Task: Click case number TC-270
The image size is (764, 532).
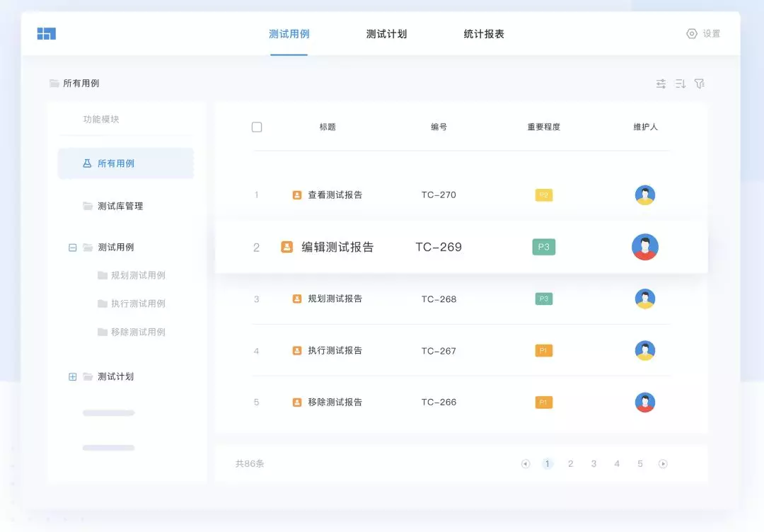Action: coord(439,195)
